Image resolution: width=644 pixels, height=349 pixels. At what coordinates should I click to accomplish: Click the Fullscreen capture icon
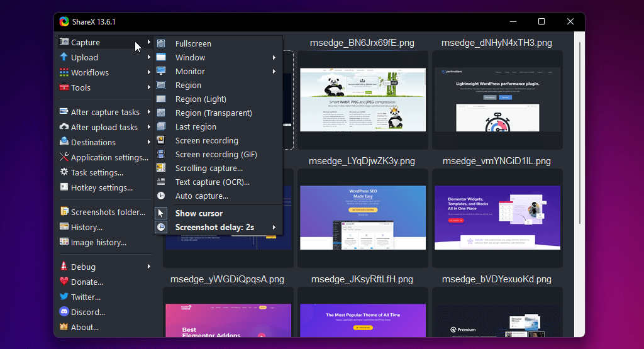click(162, 44)
